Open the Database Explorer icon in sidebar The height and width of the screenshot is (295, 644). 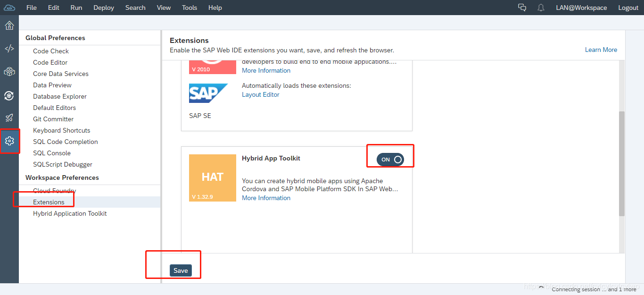pyautogui.click(x=9, y=95)
